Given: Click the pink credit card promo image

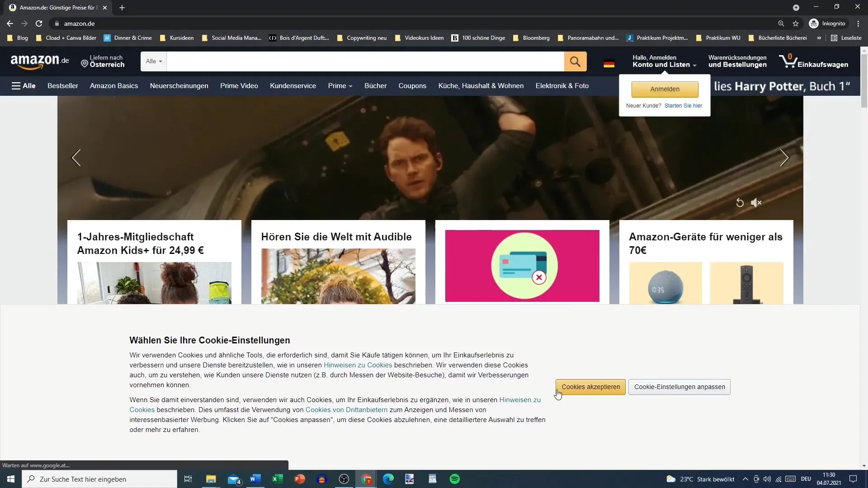Looking at the screenshot, I should pyautogui.click(x=522, y=266).
